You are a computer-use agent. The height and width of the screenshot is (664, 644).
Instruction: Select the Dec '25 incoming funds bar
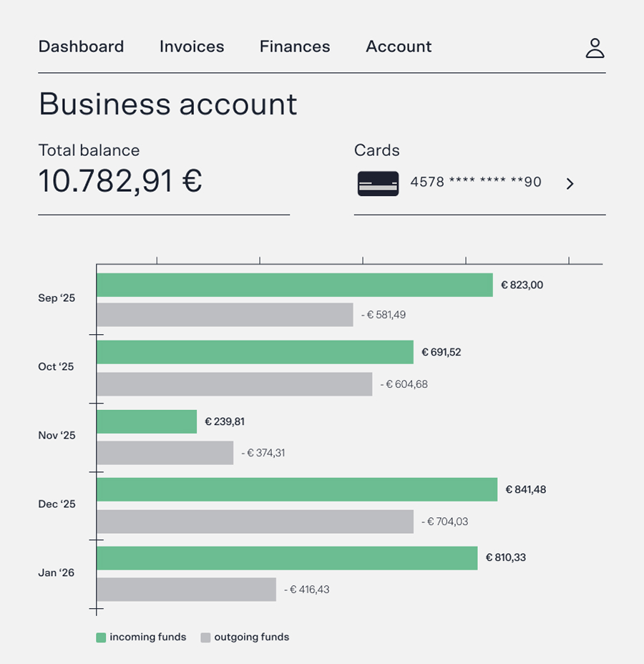(297, 489)
